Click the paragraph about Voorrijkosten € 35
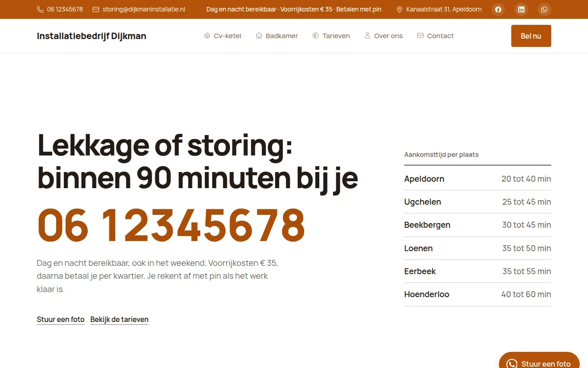588x368 pixels. point(158,276)
